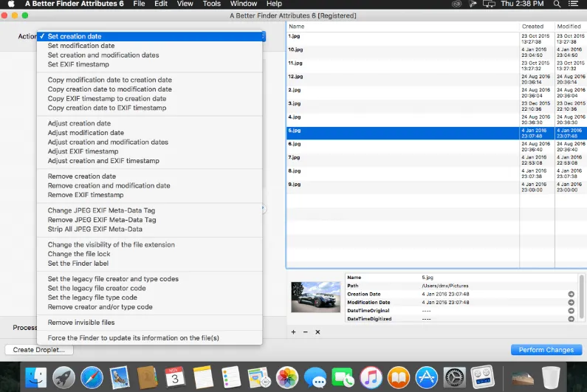
Task: Choose Set EXIF timestamp
Action: click(150, 64)
